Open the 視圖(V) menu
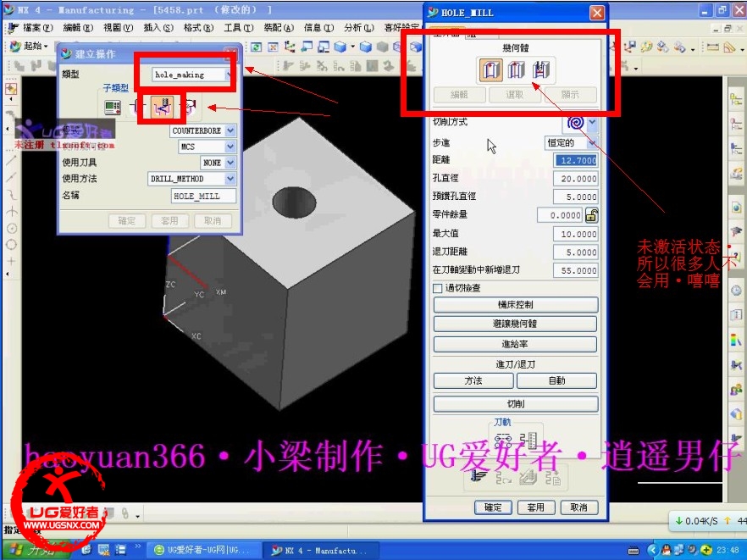Screen dimensions: 747x560 (x=119, y=28)
